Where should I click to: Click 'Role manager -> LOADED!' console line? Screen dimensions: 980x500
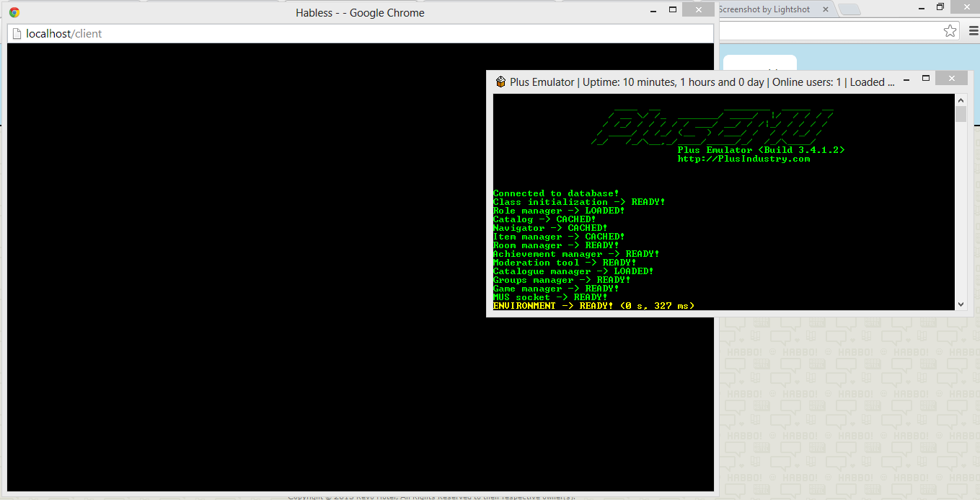(x=559, y=211)
